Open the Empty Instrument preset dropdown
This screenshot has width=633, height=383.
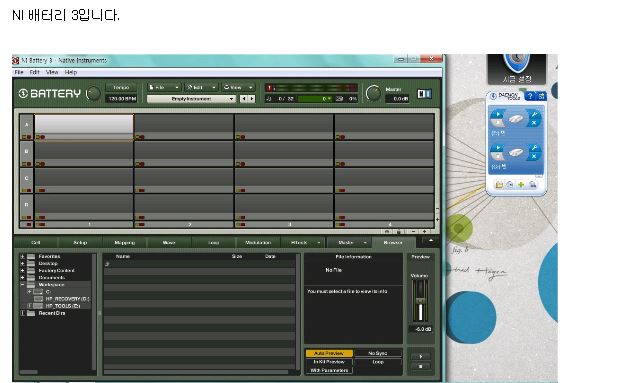191,99
